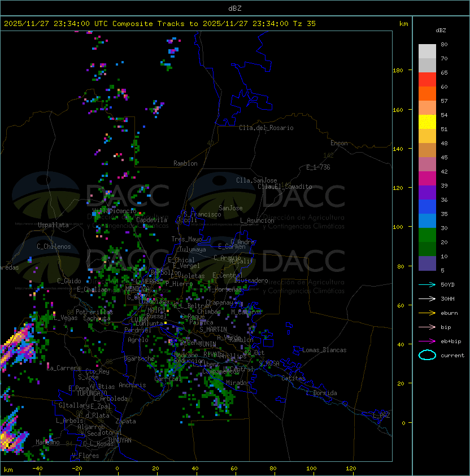
Task: Click the Catitas place label
Action: [293, 378]
